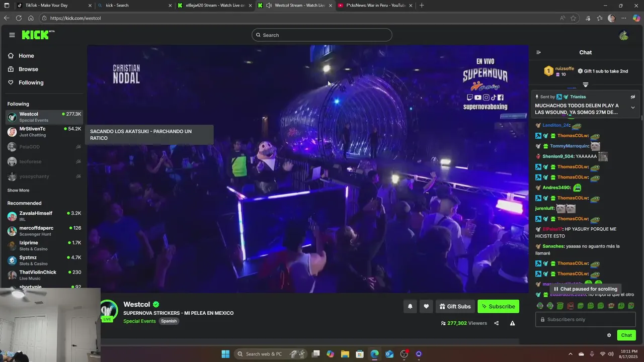Open user profile avatar on Kick

click(x=624, y=35)
